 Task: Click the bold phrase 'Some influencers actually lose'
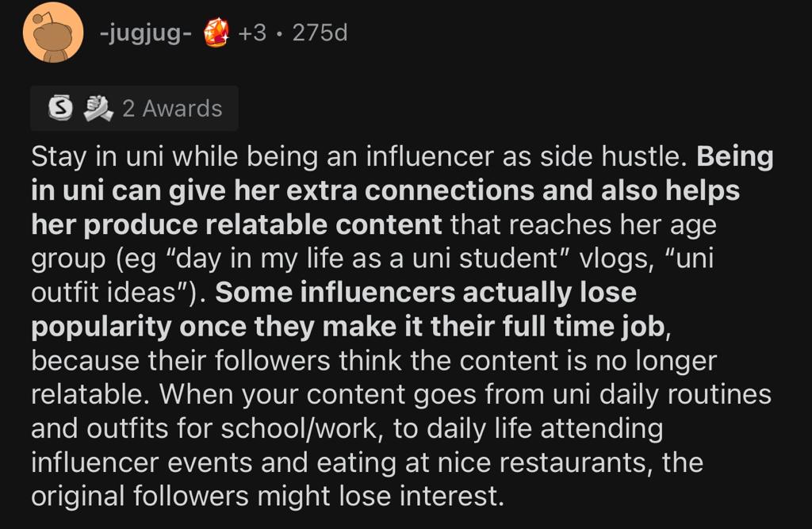(426, 292)
